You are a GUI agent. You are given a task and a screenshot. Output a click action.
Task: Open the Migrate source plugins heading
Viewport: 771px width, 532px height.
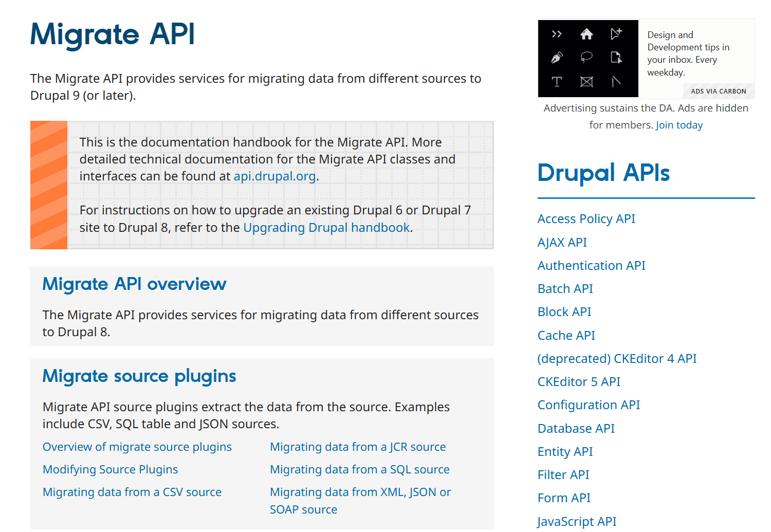coord(139,376)
